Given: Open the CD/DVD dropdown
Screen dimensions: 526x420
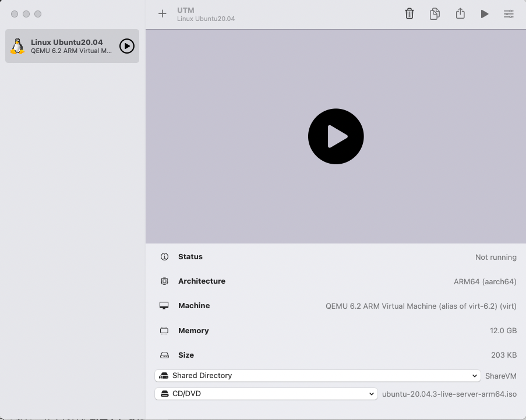Looking at the screenshot, I should tap(266, 394).
